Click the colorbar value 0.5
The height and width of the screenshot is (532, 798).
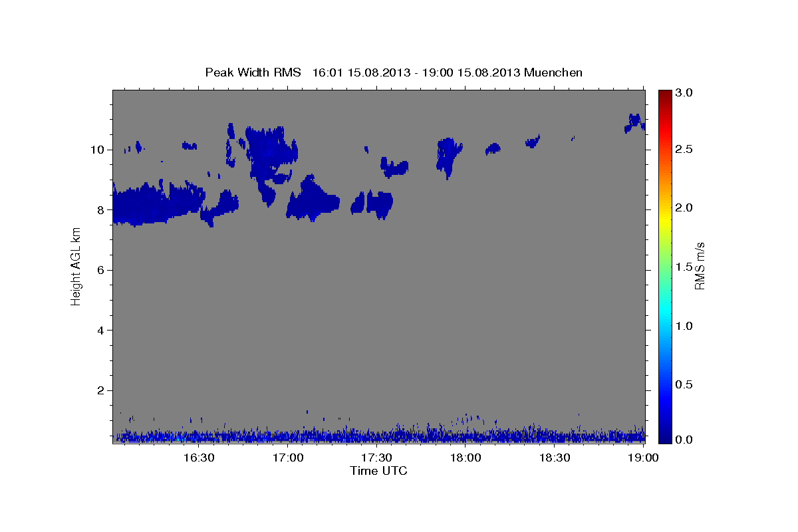[684, 384]
